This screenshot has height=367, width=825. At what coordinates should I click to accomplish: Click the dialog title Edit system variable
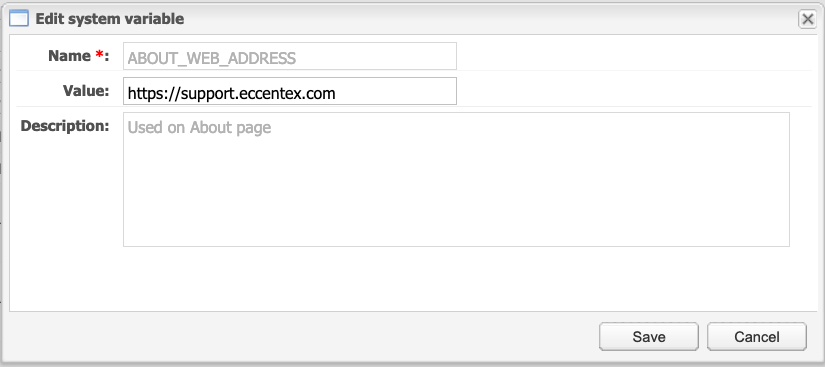point(109,19)
